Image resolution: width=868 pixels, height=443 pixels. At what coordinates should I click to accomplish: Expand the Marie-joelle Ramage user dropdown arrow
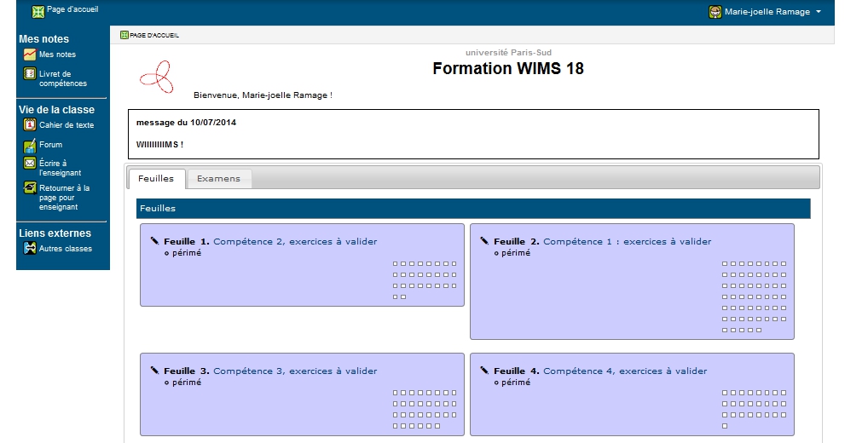click(819, 12)
